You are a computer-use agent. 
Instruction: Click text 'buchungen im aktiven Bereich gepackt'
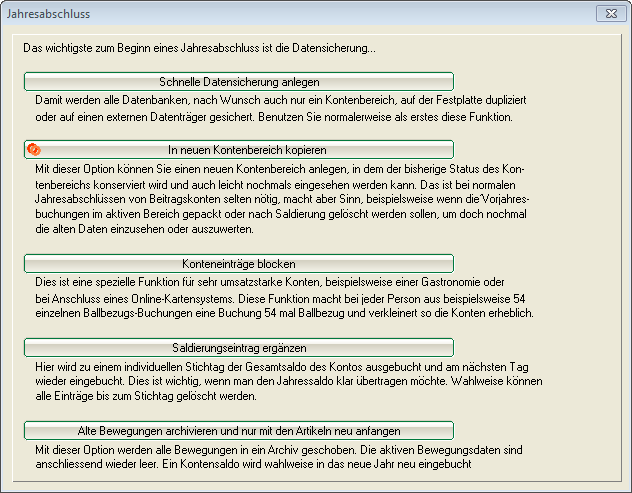pyautogui.click(x=128, y=214)
